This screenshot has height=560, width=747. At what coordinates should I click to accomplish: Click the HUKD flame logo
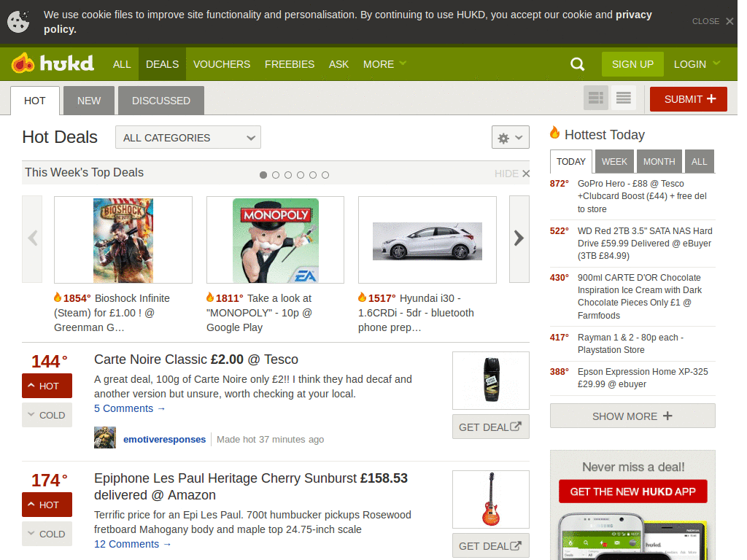click(53, 63)
